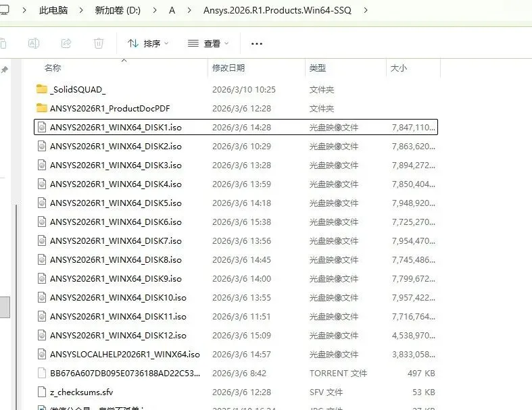Open the three-dot more options menu
The width and height of the screenshot is (532, 410).
pyautogui.click(x=256, y=44)
